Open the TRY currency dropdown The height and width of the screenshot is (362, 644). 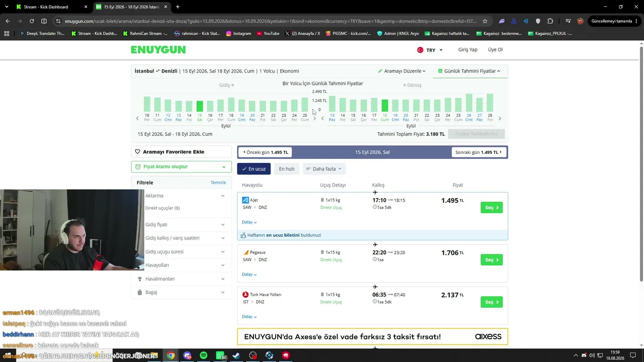pos(430,50)
